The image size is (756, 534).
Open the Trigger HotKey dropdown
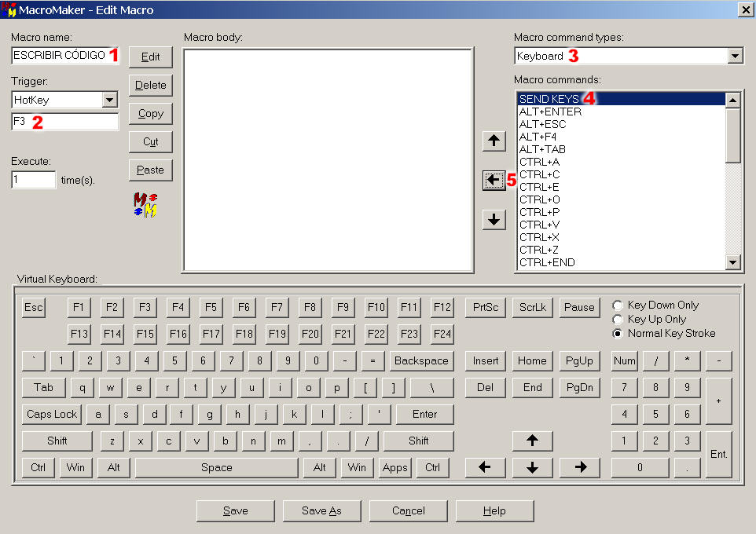[110, 100]
